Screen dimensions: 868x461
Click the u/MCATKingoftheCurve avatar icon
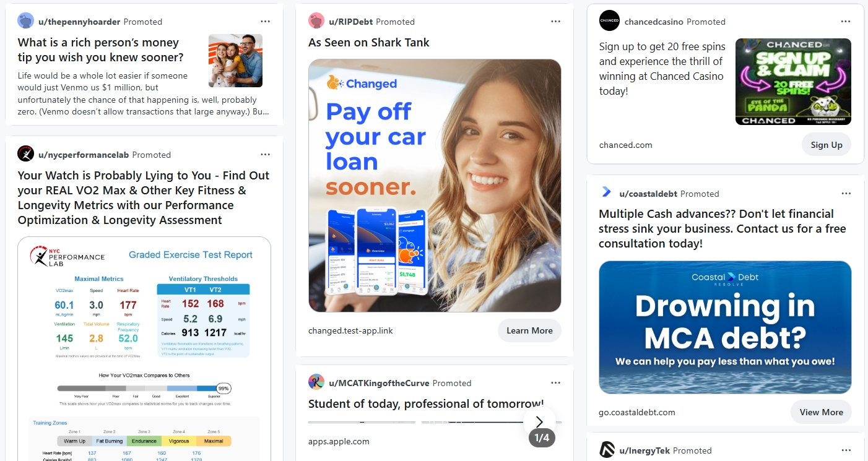click(316, 382)
